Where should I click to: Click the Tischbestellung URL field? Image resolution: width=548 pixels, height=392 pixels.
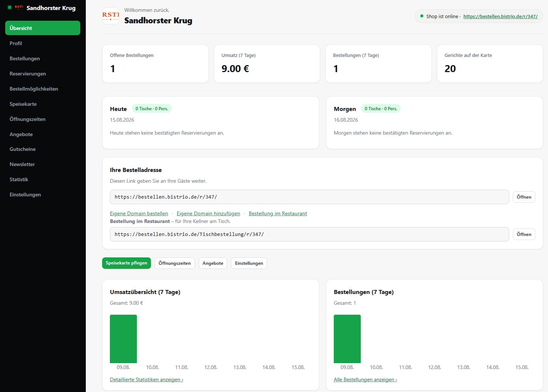point(309,234)
